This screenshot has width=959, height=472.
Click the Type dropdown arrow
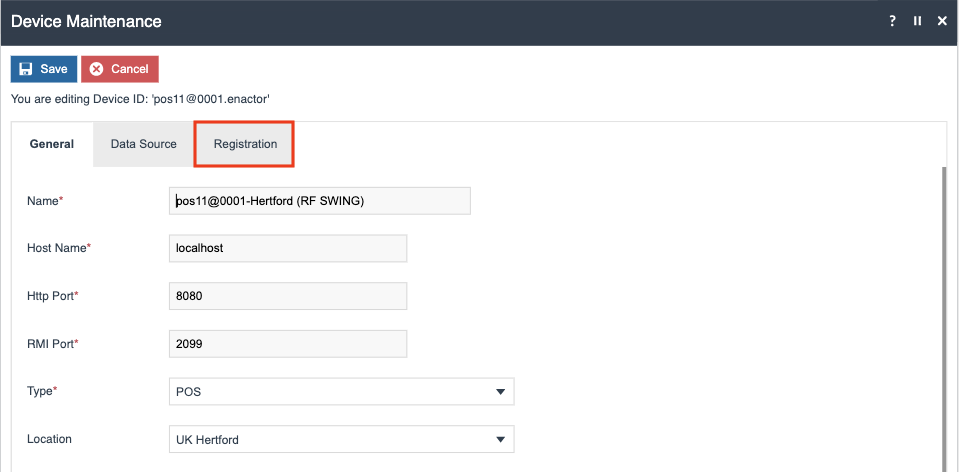pyautogui.click(x=500, y=392)
